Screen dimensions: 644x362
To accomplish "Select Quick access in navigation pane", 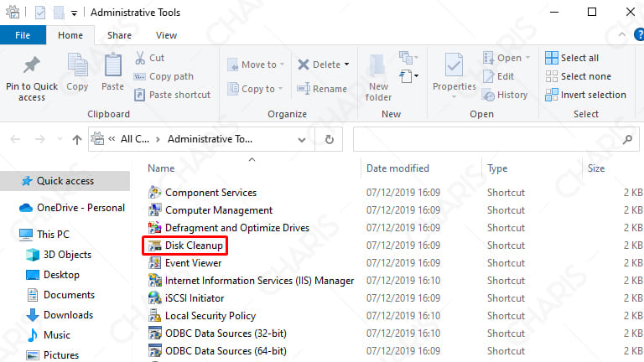I will (x=65, y=181).
